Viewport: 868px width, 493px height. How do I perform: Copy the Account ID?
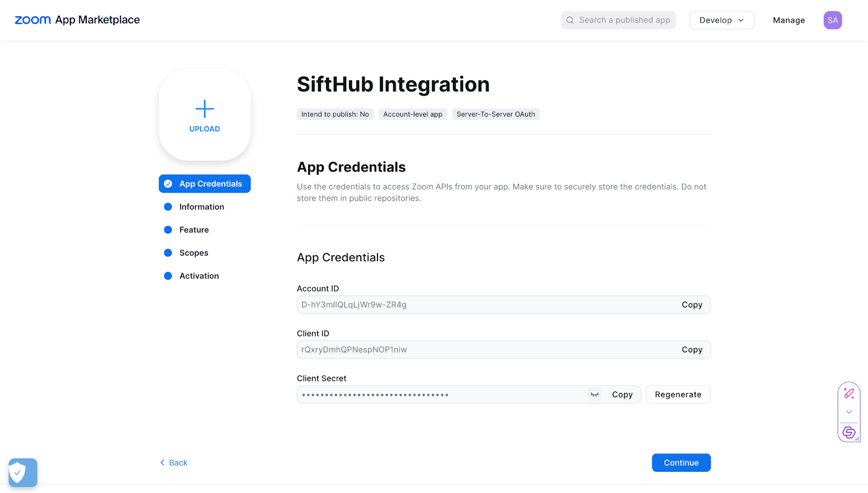tap(692, 305)
